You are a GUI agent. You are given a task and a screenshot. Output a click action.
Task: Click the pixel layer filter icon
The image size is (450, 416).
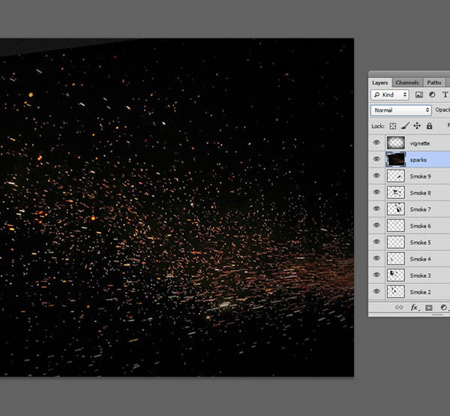coord(419,95)
